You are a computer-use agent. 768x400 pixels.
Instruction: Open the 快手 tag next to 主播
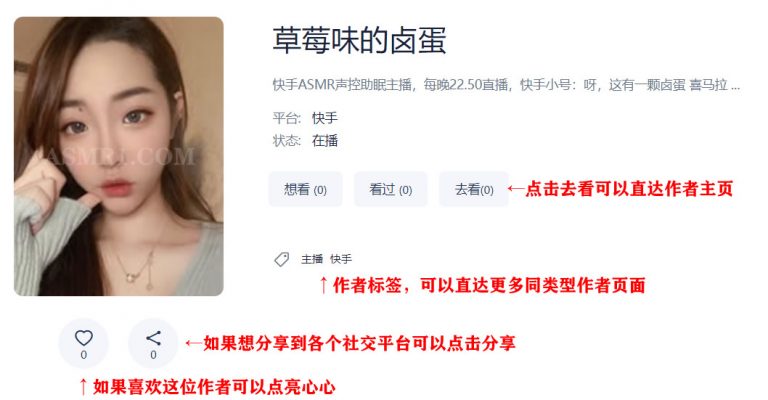point(341,259)
